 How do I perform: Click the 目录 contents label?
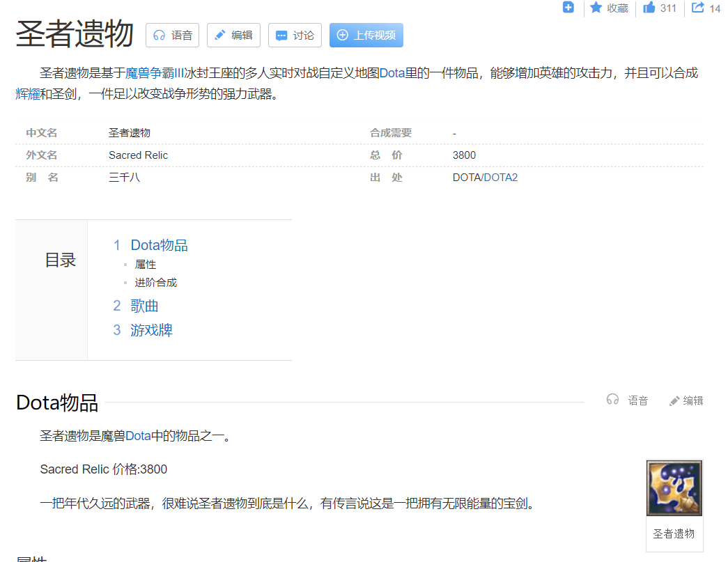[61, 260]
